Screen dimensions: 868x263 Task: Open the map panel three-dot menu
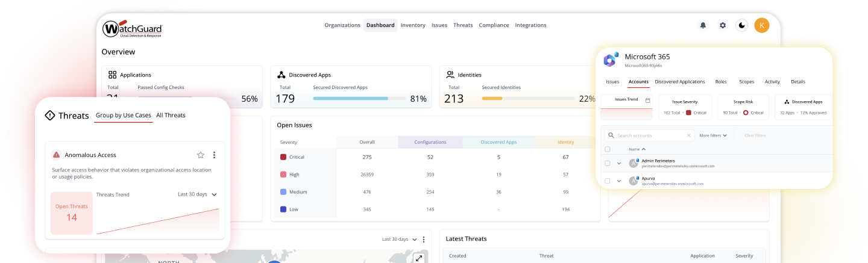[424, 240]
